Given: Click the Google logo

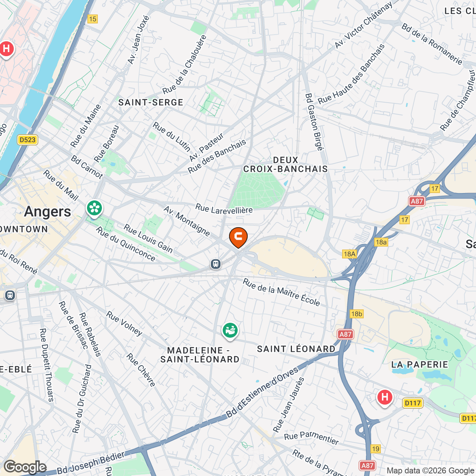Looking at the screenshot, I should pyautogui.click(x=25, y=467).
